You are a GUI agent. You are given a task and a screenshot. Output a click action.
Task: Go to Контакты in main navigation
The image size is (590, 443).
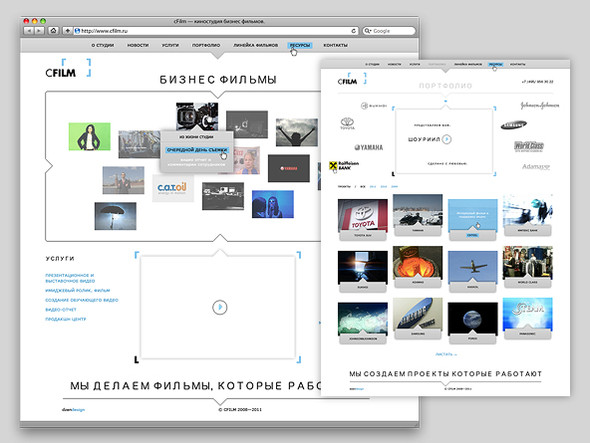coord(336,45)
